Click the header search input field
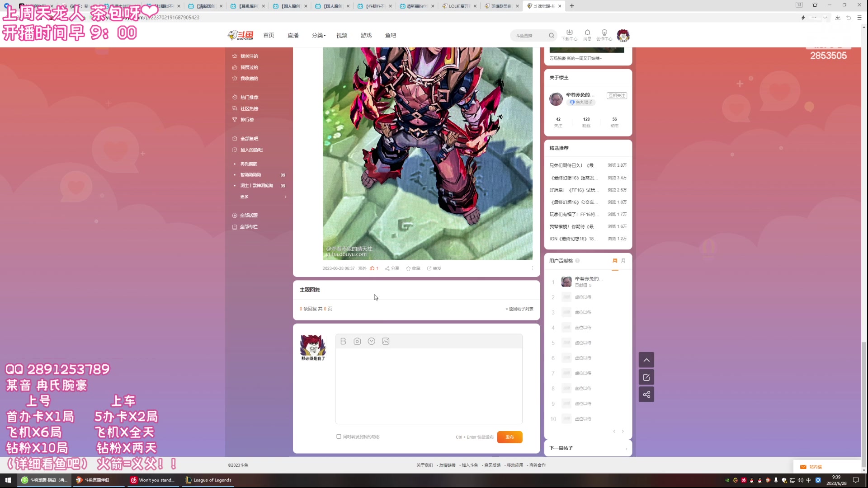 pyautogui.click(x=529, y=35)
